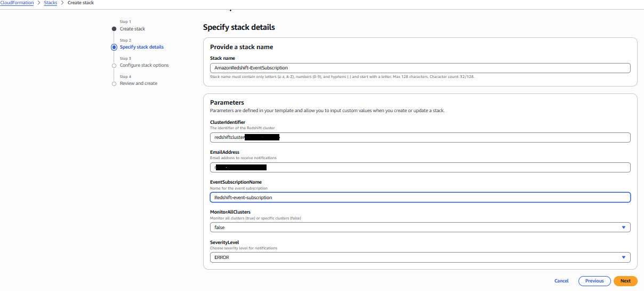Viewport: 644px width, 291px height.
Task: Open the MonitorAllClusters dropdown arrow
Action: (623, 227)
